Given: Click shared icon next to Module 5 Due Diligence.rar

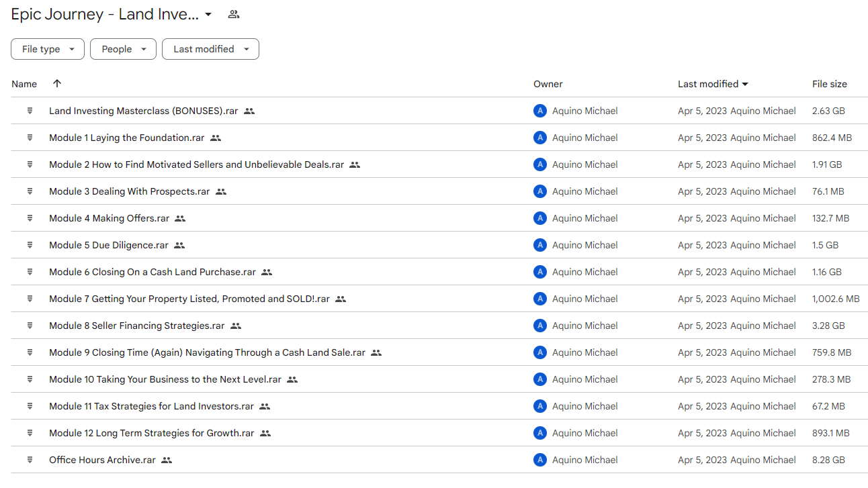Looking at the screenshot, I should (x=179, y=245).
